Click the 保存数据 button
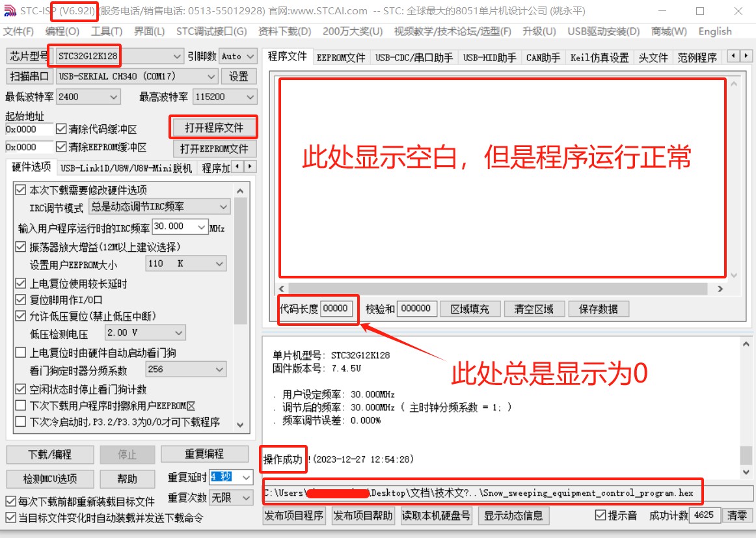 [598, 309]
